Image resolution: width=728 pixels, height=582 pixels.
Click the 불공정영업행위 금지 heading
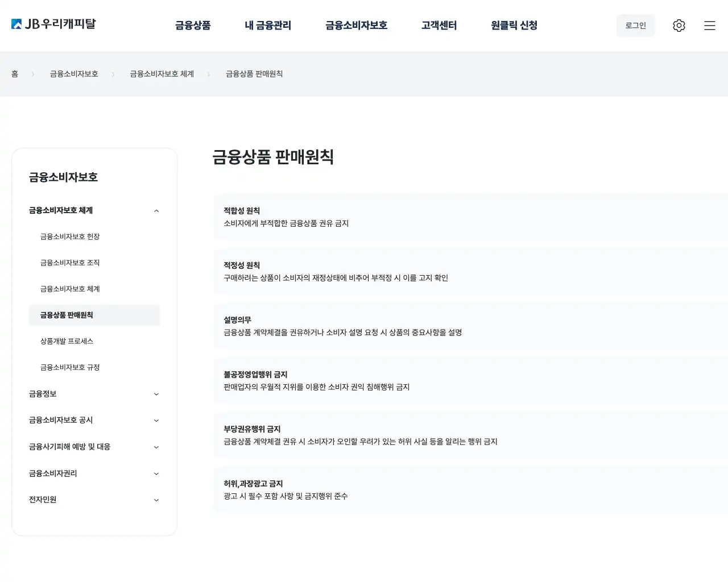[x=255, y=375]
